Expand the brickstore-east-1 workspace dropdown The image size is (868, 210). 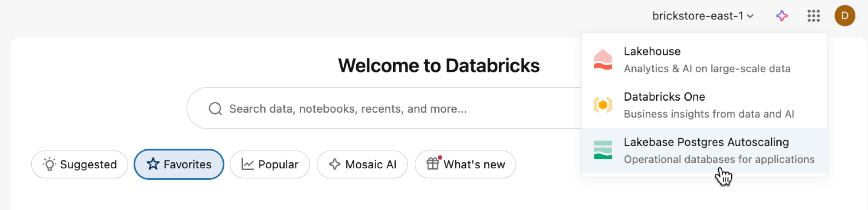coord(697,16)
